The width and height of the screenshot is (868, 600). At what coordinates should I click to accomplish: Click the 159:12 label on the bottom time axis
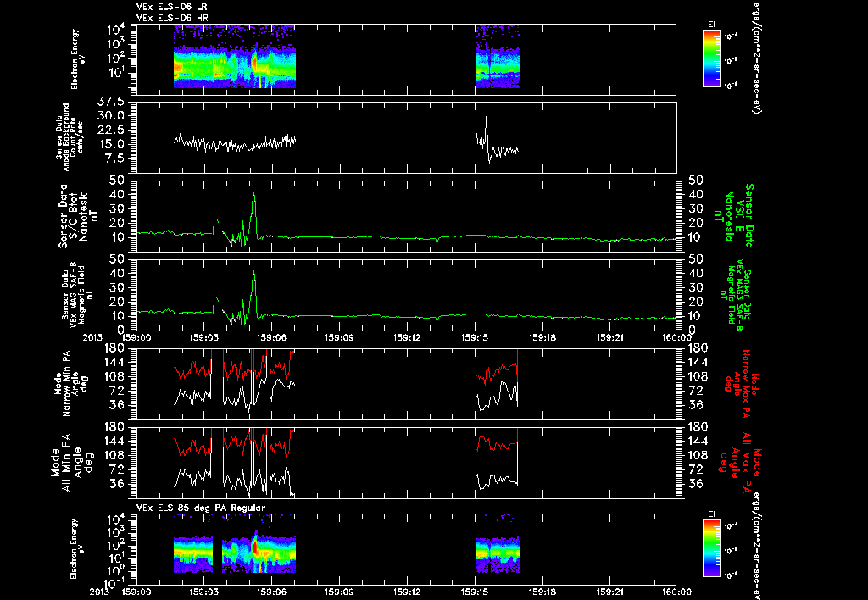[x=408, y=592]
